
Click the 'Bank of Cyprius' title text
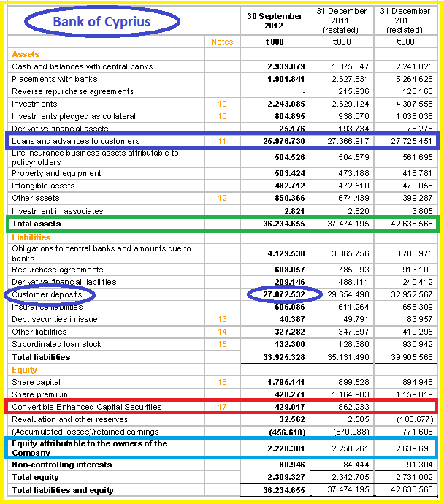(102, 21)
